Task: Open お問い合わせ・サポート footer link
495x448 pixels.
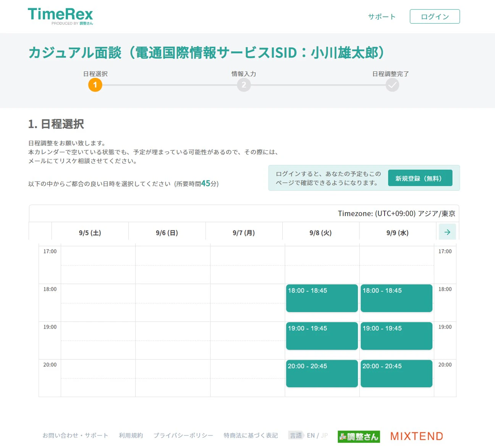Action: coord(75,435)
